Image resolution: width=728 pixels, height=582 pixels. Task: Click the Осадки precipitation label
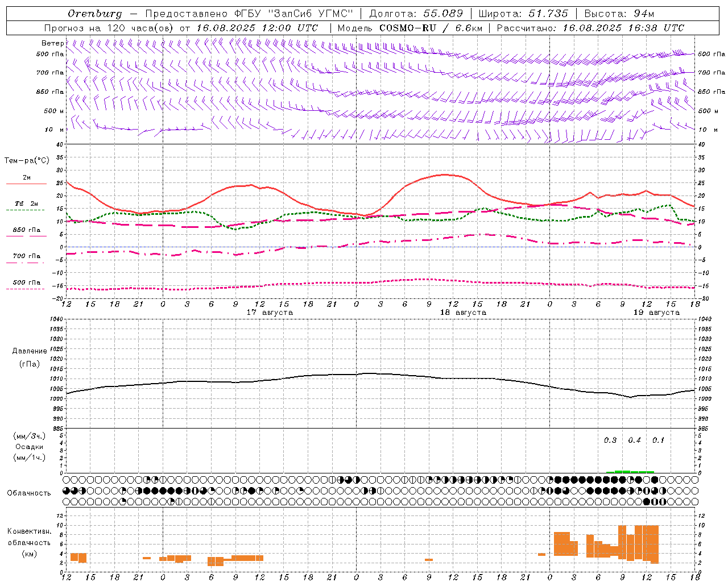point(30,447)
